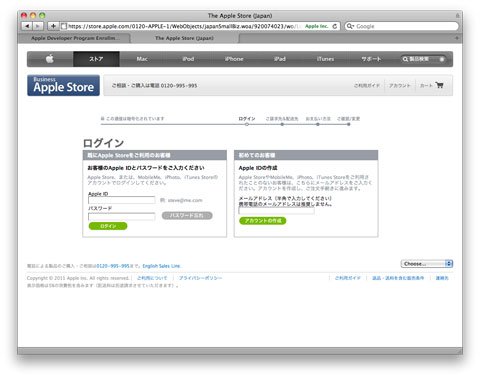Click the search magnifier in Google field
This screenshot has width=480, height=378.
pyautogui.click(x=350, y=26)
